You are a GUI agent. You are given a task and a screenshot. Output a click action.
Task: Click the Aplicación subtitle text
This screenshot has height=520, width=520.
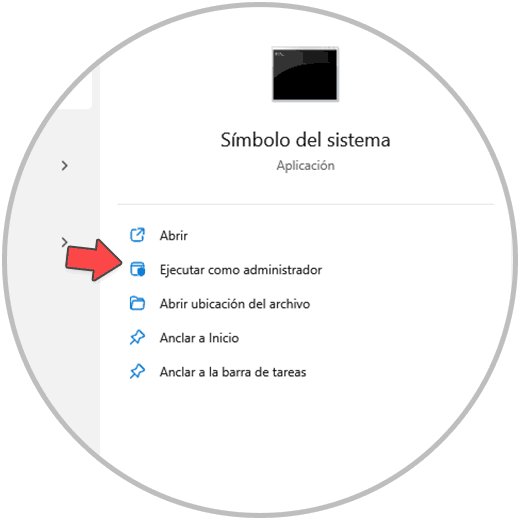click(305, 165)
